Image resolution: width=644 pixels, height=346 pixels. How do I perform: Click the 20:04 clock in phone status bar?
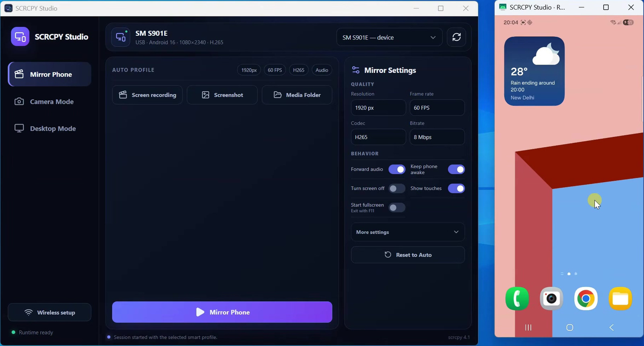(x=511, y=23)
